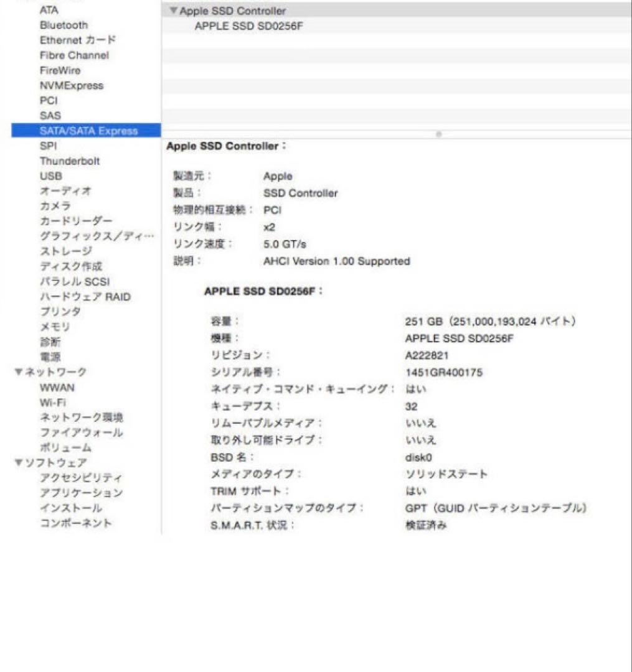Click the APPLE SSD SD0256F detail heading
The width and height of the screenshot is (632, 672).
263,291
